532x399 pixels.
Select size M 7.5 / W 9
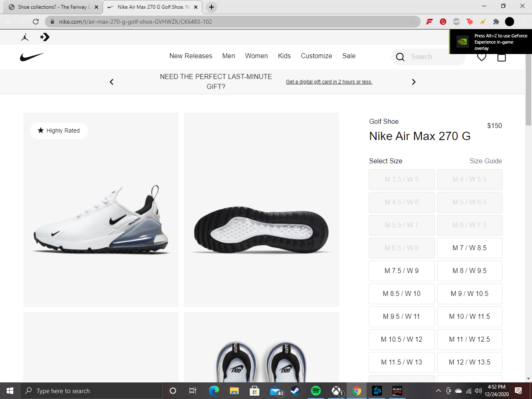[x=401, y=271]
